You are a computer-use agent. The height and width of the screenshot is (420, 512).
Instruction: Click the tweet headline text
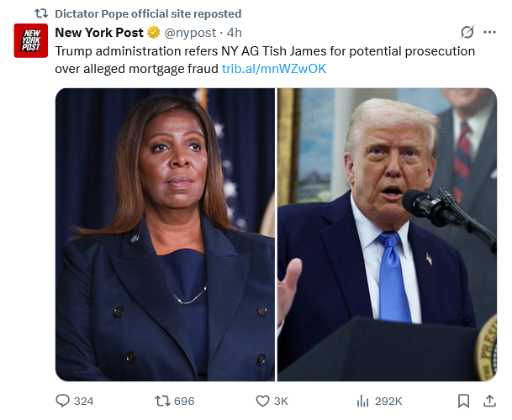click(265, 60)
